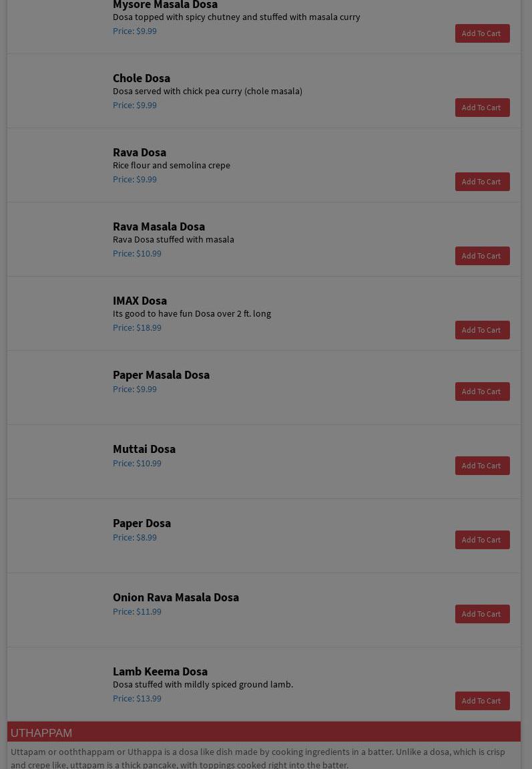Open the Chole Dosa item title
Image resolution: width=532 pixels, height=769 pixels.
[x=142, y=78]
